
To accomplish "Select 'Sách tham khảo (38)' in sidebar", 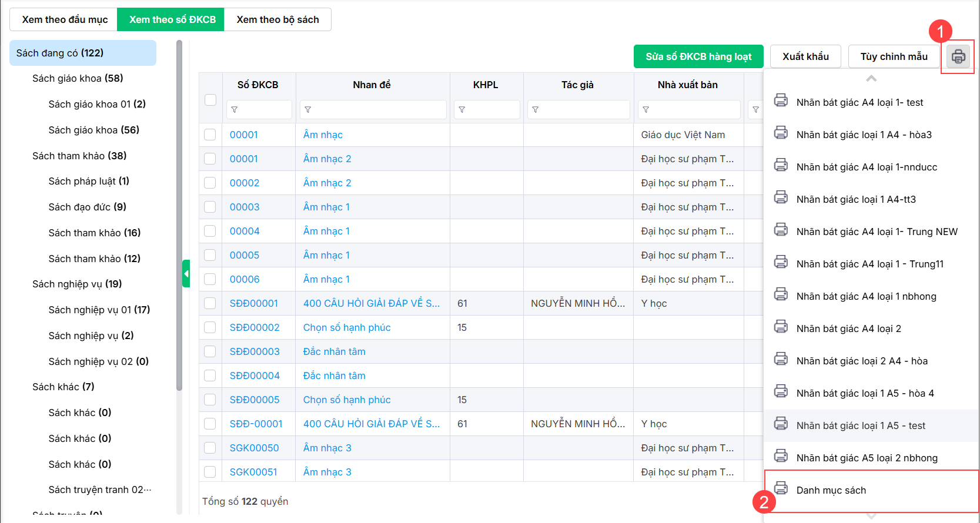I will tap(79, 156).
